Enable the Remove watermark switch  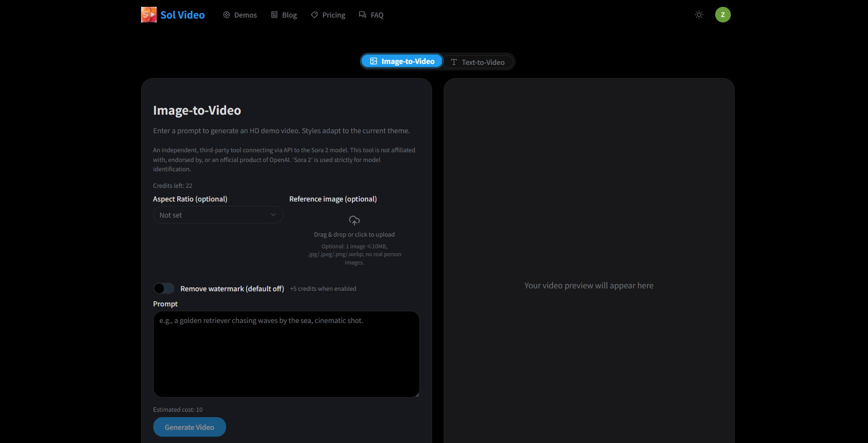(x=164, y=288)
